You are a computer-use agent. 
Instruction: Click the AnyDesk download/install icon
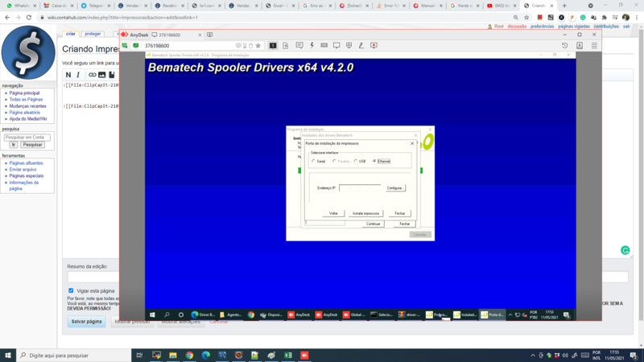[580, 46]
